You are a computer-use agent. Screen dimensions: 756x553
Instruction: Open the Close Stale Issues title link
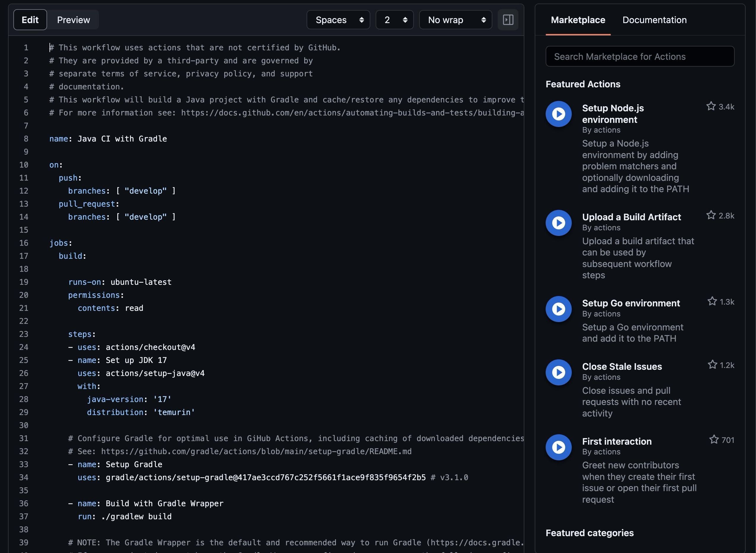(x=622, y=366)
